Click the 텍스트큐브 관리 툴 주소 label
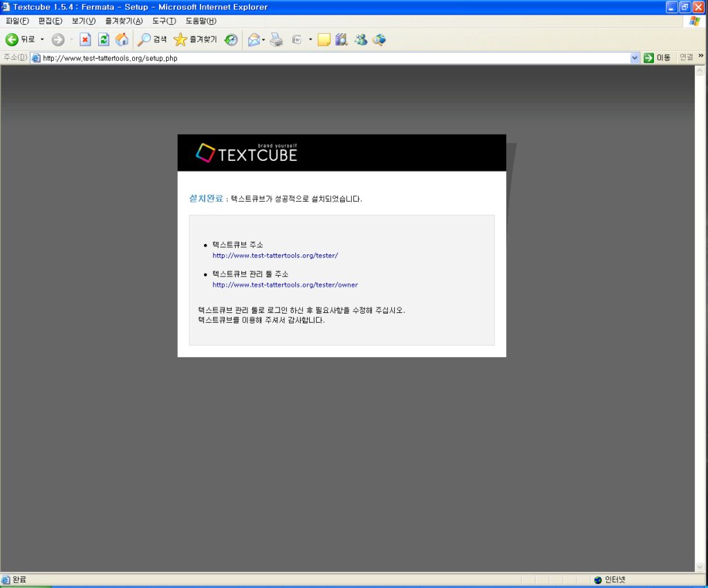 coord(250,274)
